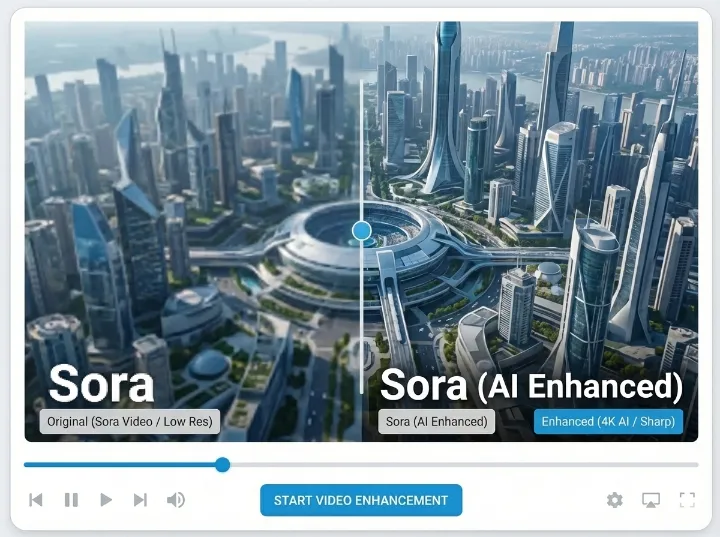The image size is (720, 537).
Task: Enter fullscreen mode
Action: [687, 500]
